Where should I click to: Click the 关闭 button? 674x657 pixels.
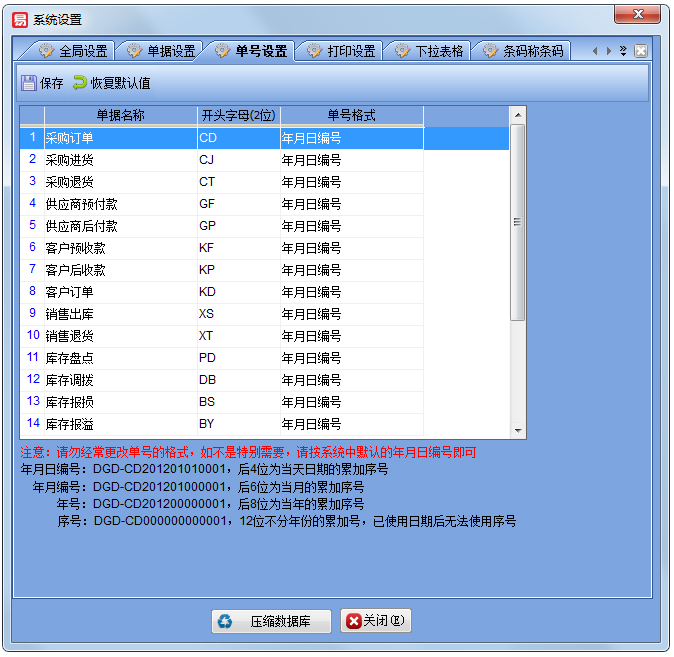pyautogui.click(x=376, y=620)
